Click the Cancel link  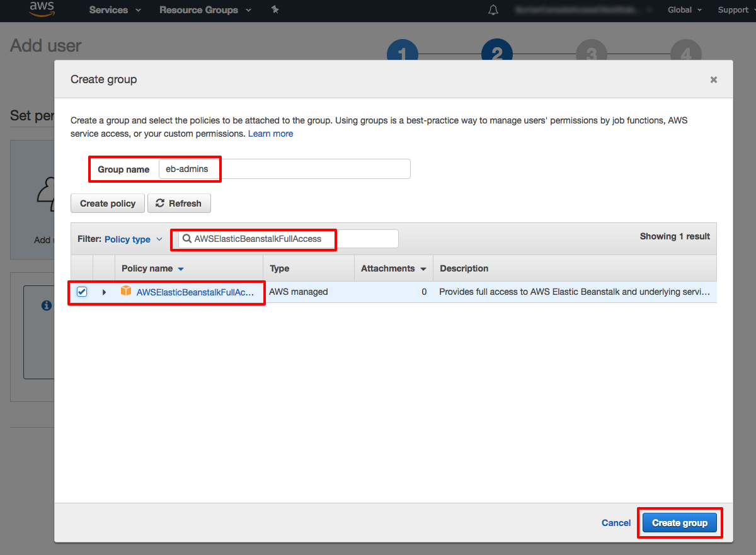(616, 523)
